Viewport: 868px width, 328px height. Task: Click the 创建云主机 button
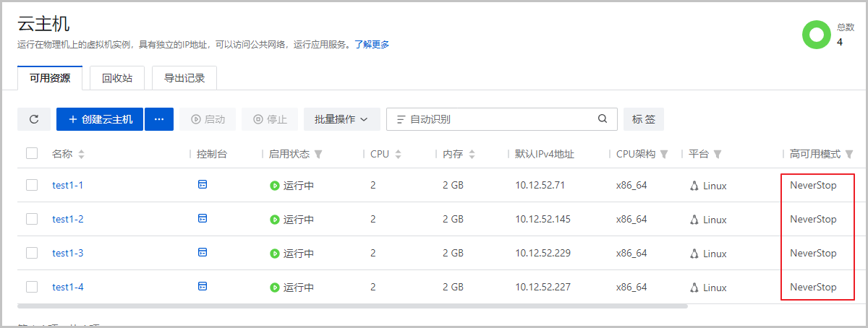click(100, 119)
